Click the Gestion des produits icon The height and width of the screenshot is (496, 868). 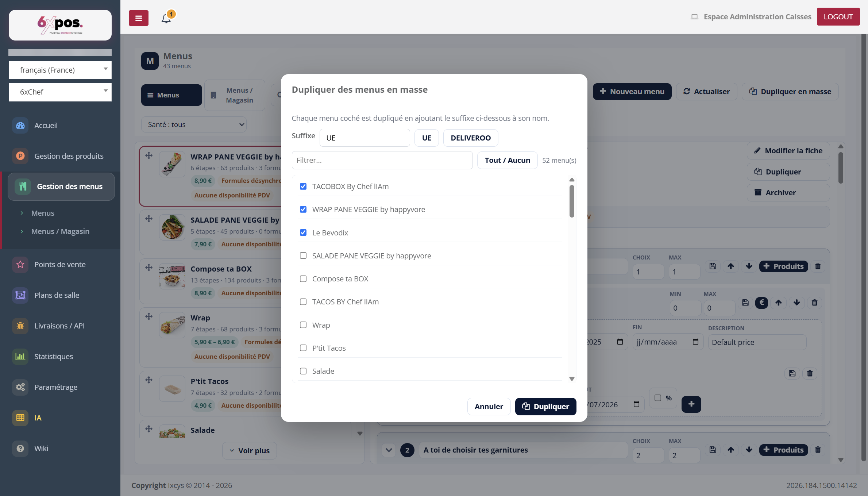point(20,156)
